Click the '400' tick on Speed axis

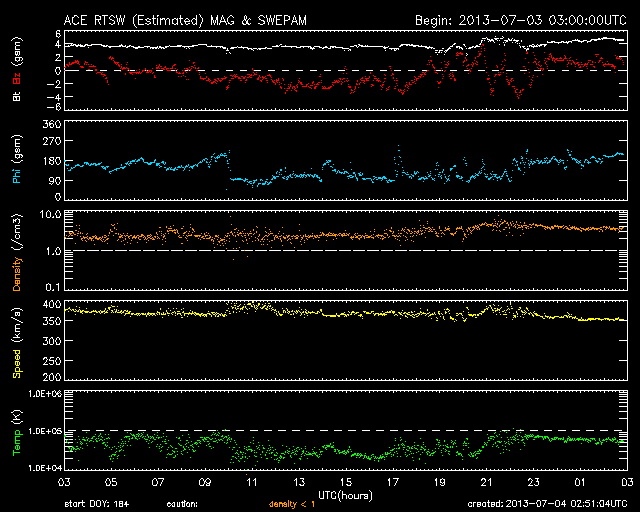(x=52, y=304)
